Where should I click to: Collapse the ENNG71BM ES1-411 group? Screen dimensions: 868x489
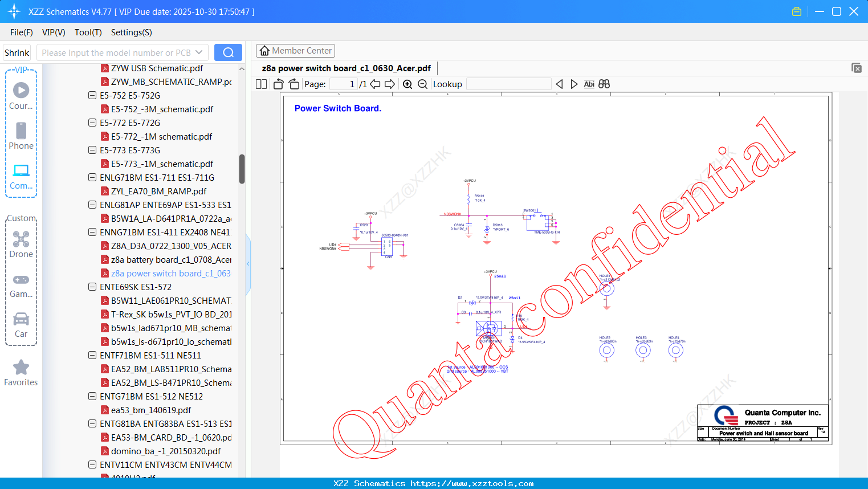pos(92,232)
